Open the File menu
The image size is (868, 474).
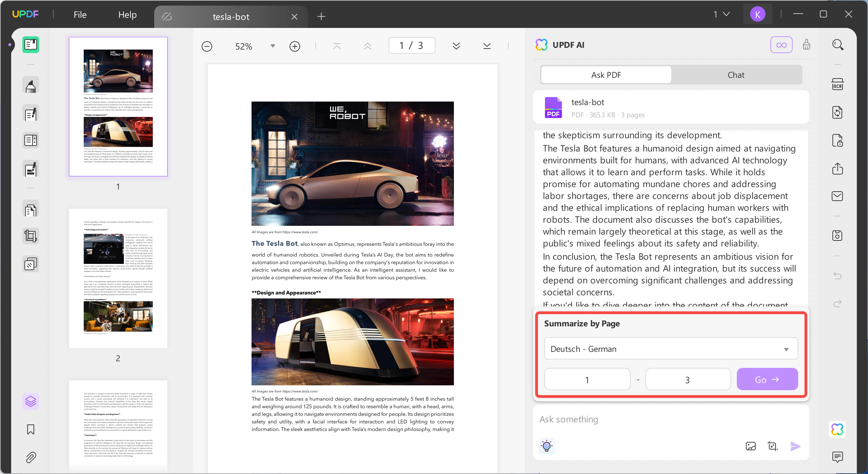(80, 14)
